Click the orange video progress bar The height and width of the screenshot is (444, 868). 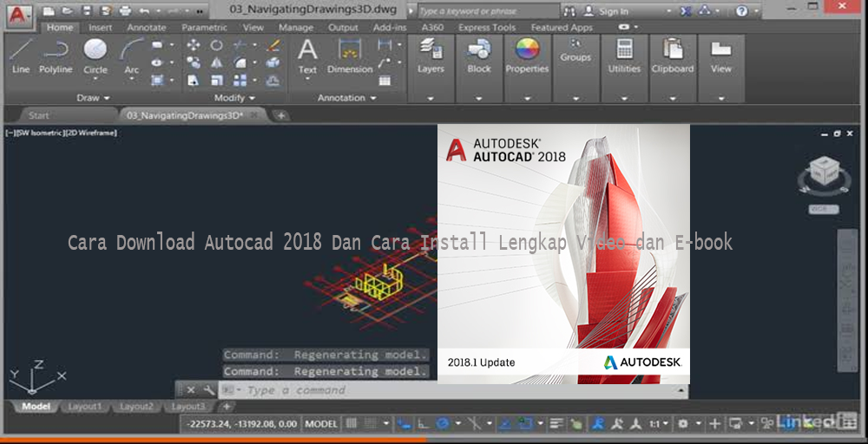coord(212,441)
